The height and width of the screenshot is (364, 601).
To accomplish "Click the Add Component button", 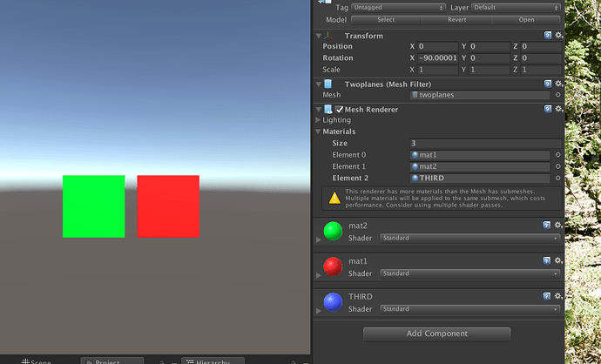I will pos(436,334).
